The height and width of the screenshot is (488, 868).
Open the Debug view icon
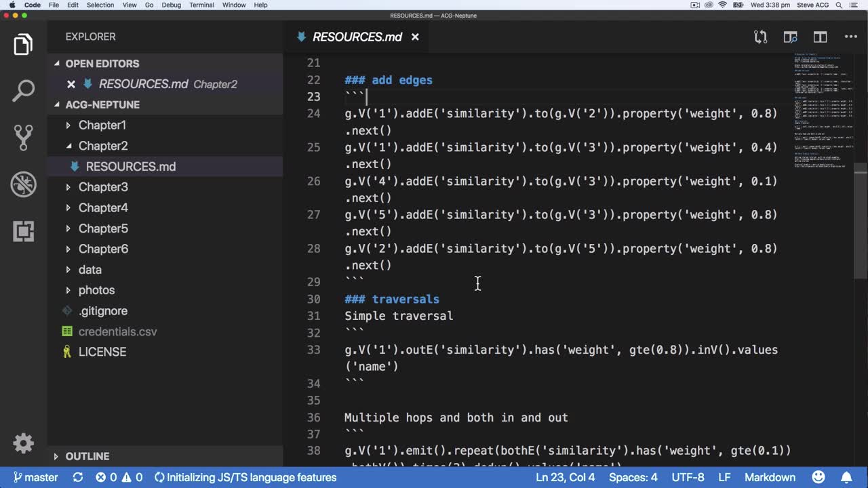23,184
